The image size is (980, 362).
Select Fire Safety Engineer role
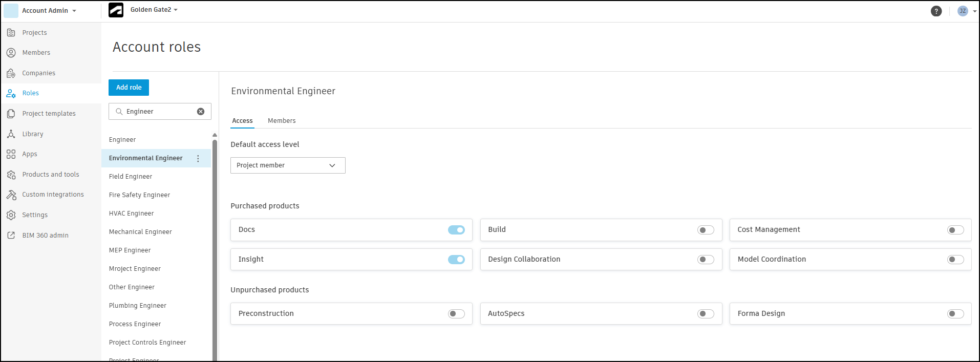click(139, 195)
